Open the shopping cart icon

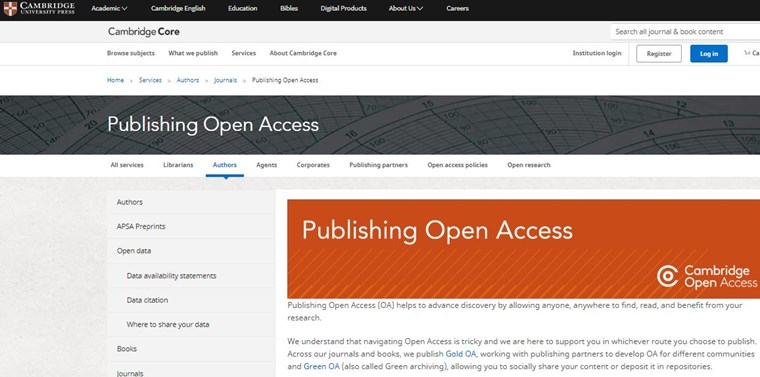click(x=747, y=53)
